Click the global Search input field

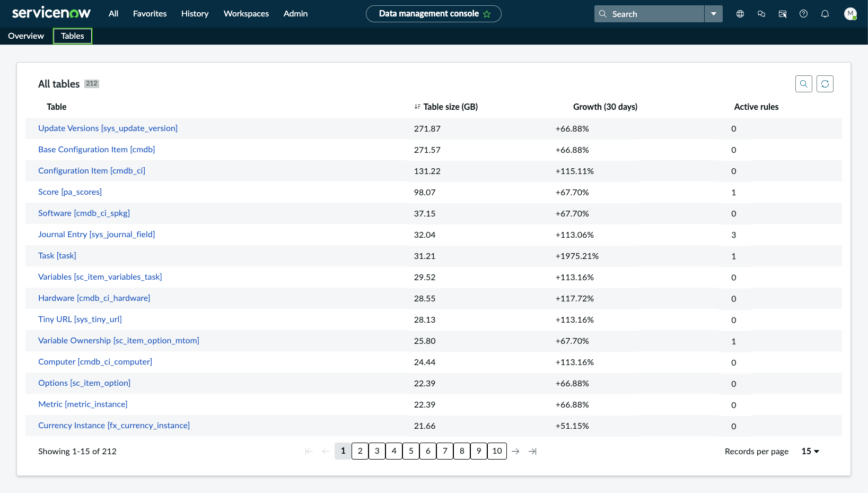pos(650,14)
